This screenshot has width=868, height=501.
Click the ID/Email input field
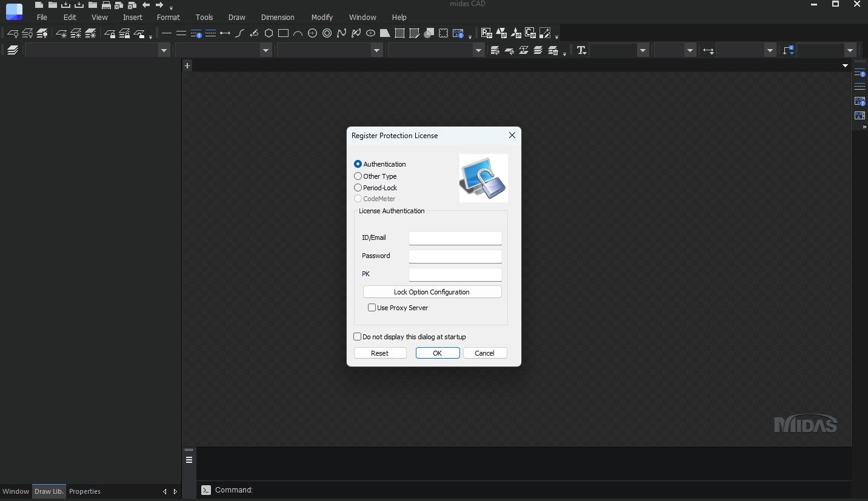(455, 238)
